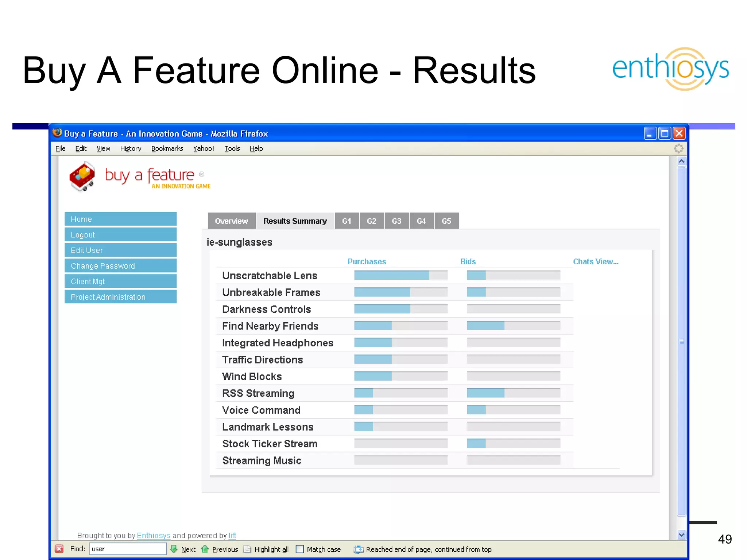The image size is (747, 560).
Task: Open the History menu
Action: pyautogui.click(x=131, y=148)
